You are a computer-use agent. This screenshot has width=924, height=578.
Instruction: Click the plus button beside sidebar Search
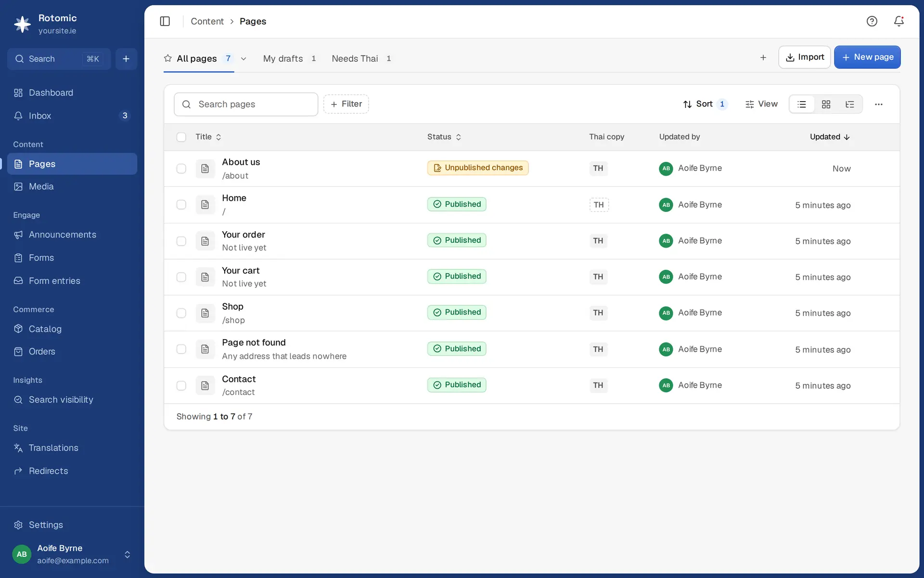[126, 59]
